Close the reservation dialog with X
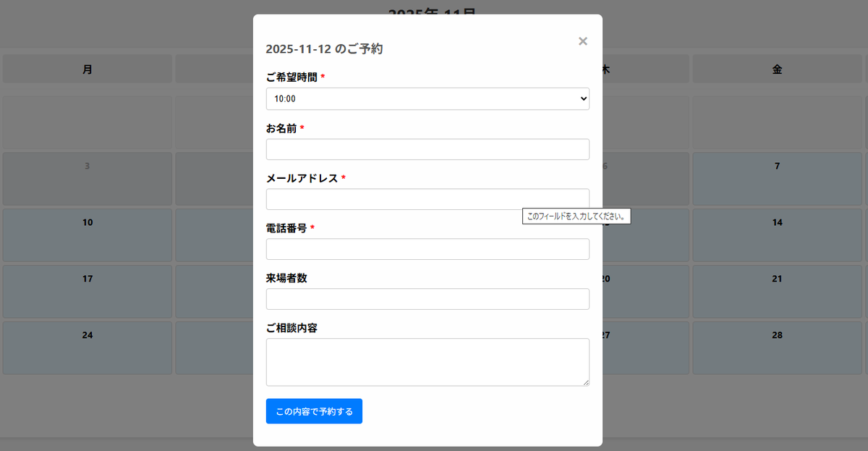This screenshot has height=451, width=868. [x=582, y=41]
